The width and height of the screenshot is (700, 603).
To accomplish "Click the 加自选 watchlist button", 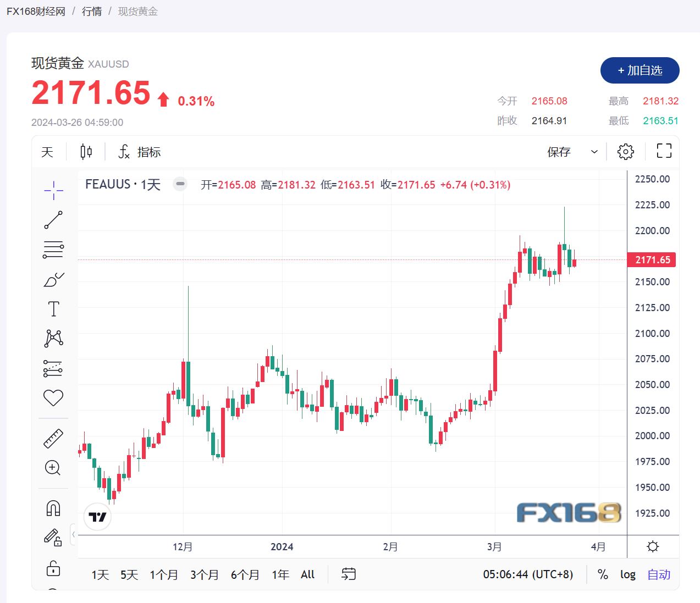I will pyautogui.click(x=639, y=70).
